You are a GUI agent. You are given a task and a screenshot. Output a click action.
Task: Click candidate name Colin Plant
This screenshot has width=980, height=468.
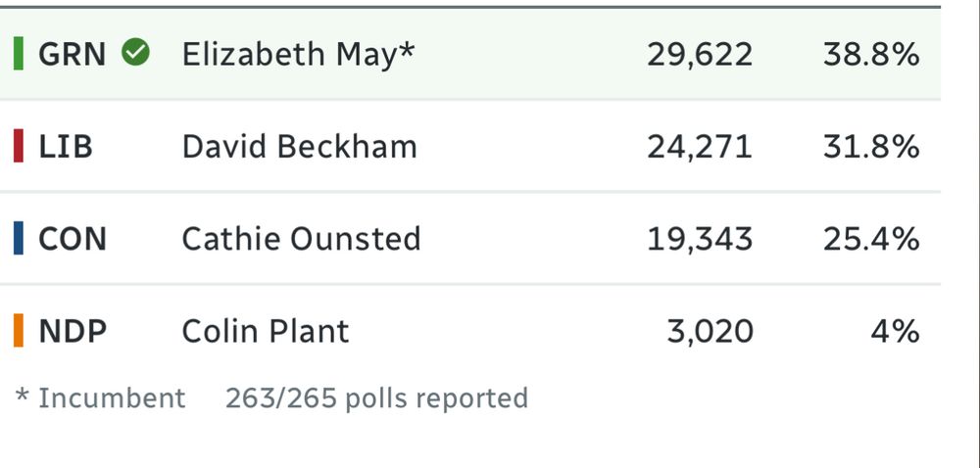pyautogui.click(x=265, y=331)
